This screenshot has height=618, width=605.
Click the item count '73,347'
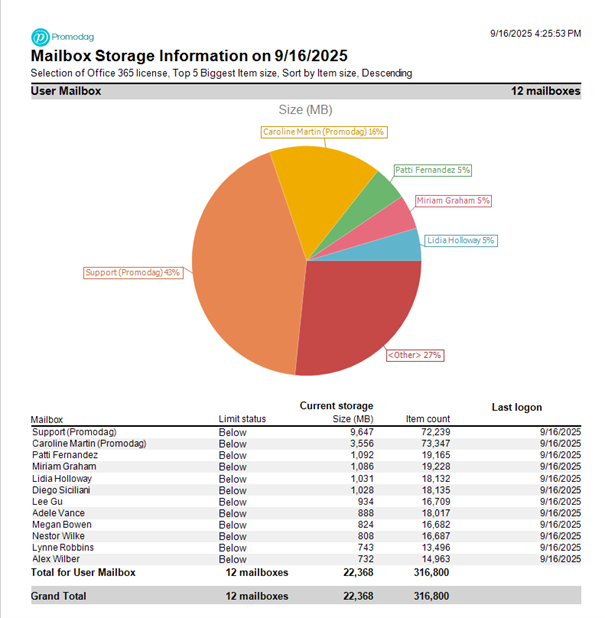coord(436,443)
